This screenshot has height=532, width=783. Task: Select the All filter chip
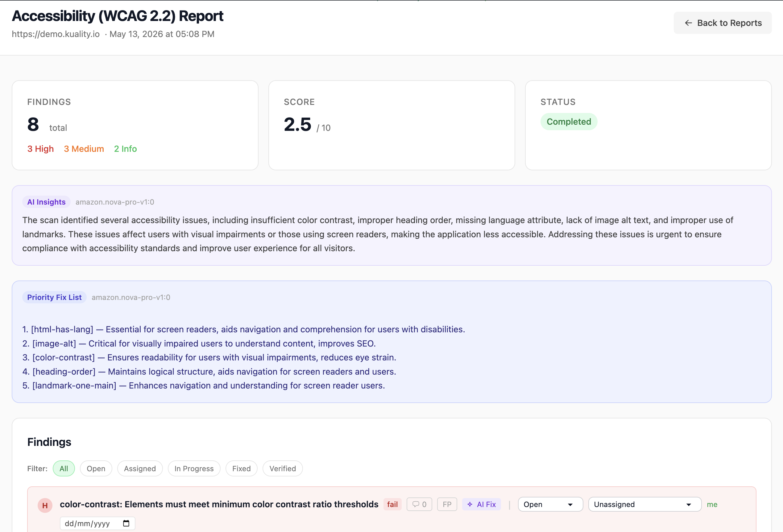[64, 468]
